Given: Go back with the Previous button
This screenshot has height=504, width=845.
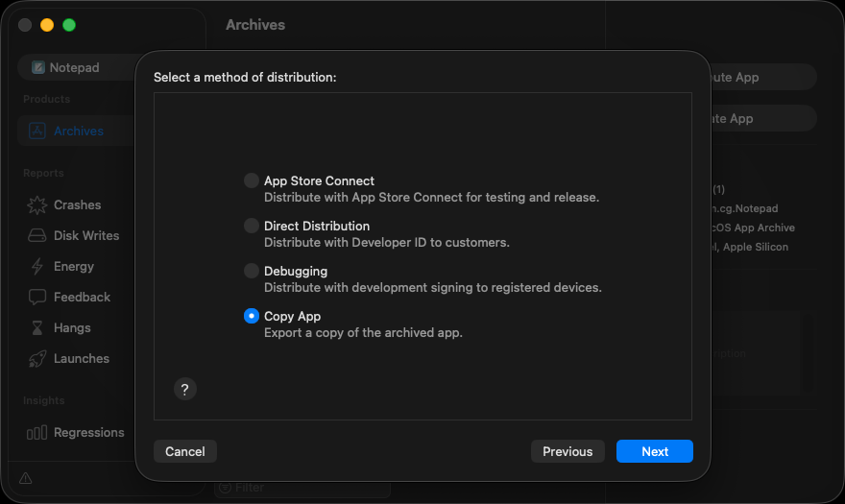Looking at the screenshot, I should coord(567,451).
